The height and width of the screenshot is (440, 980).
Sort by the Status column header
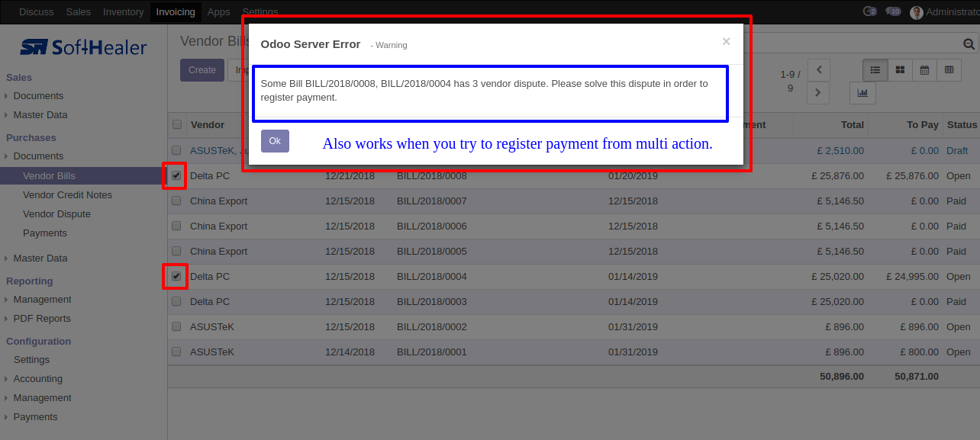click(962, 125)
